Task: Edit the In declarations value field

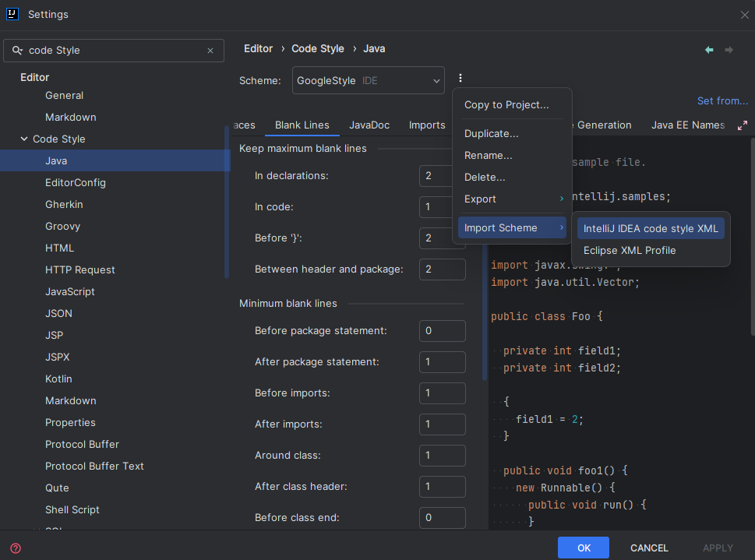Action: coord(436,176)
